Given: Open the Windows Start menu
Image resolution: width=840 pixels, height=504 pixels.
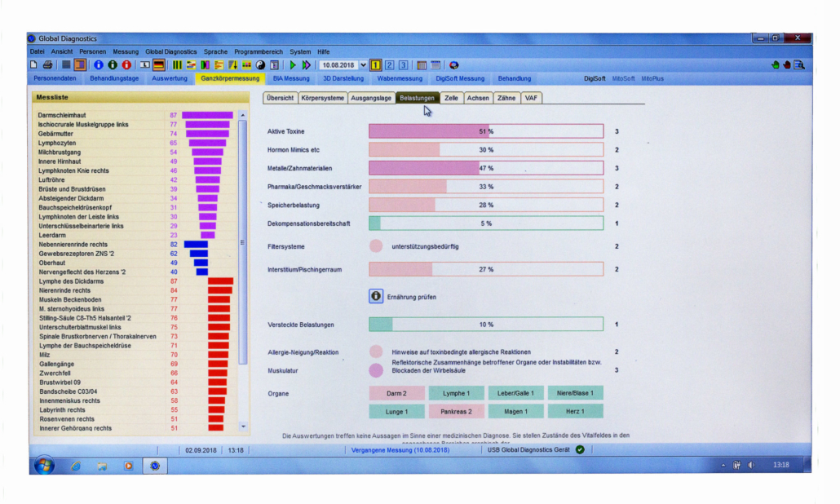Looking at the screenshot, I should click(x=45, y=465).
